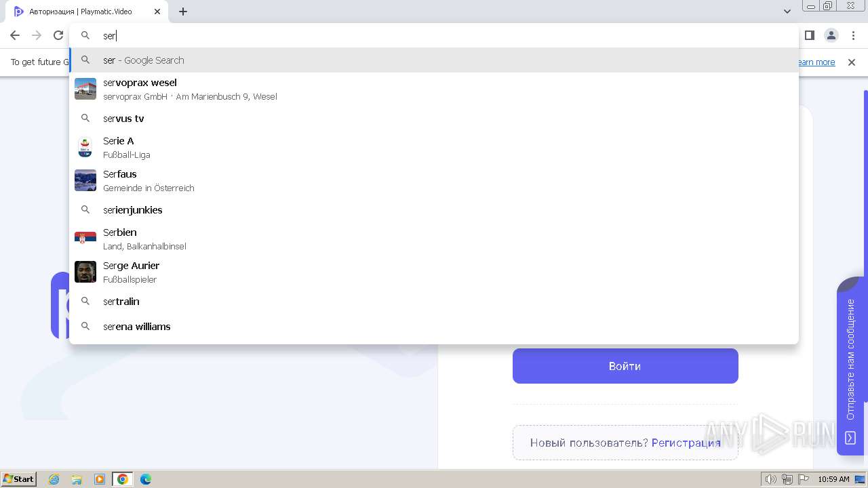
Task: Click search icon beside 'sertralin'
Action: point(85,301)
